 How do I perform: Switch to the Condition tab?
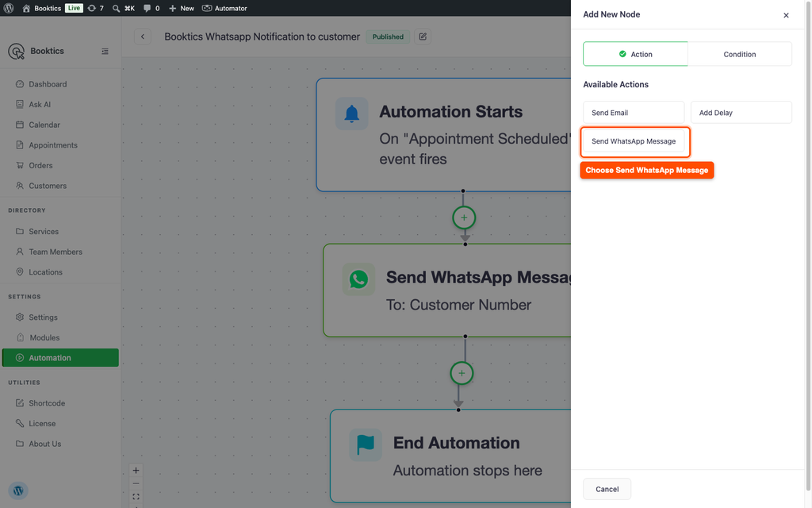click(740, 54)
